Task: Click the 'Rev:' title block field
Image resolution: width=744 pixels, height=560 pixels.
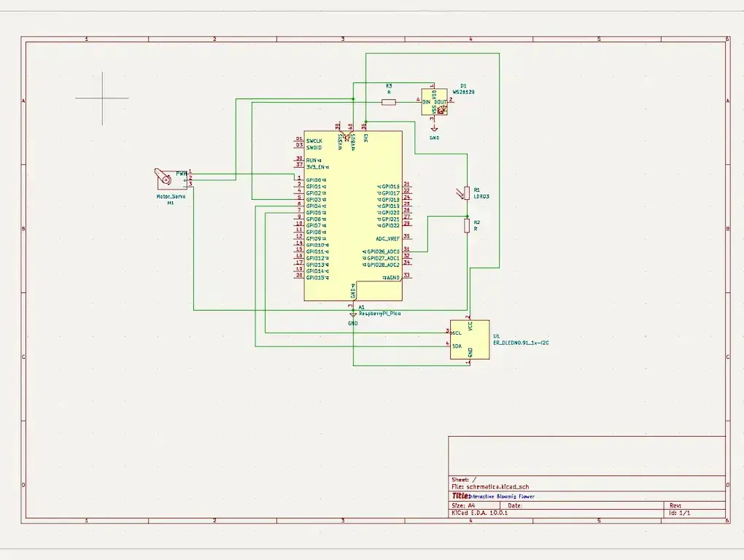Action: (675, 505)
